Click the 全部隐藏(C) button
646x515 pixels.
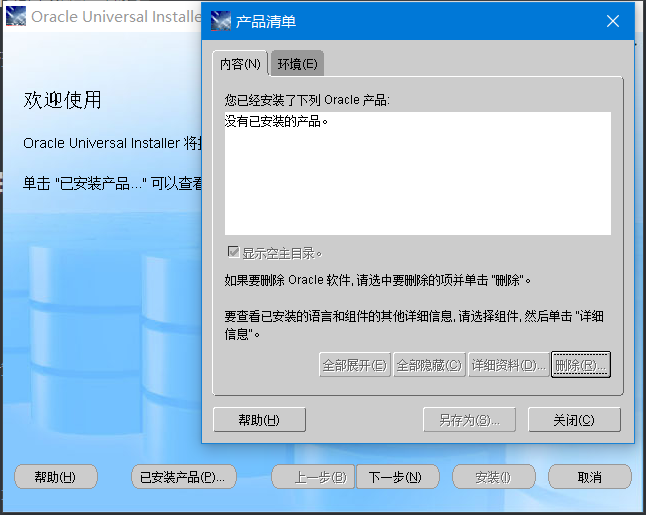[x=429, y=365]
